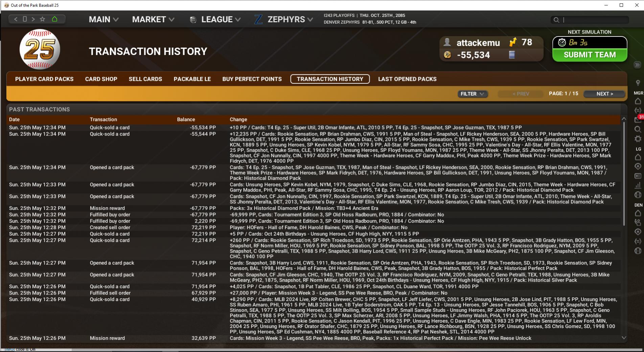This screenshot has width=644, height=352.
Task: Click the league statistics bar chart icon
Action: click(638, 185)
